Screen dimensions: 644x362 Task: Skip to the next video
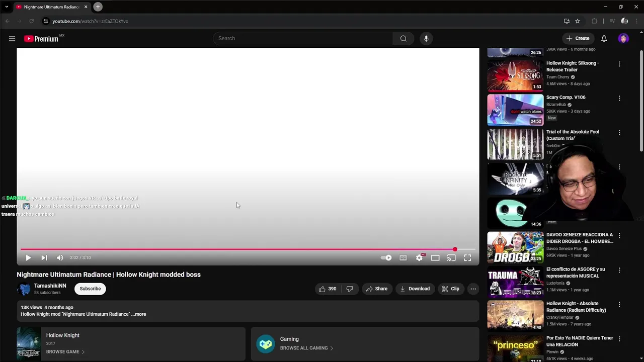pos(44,257)
